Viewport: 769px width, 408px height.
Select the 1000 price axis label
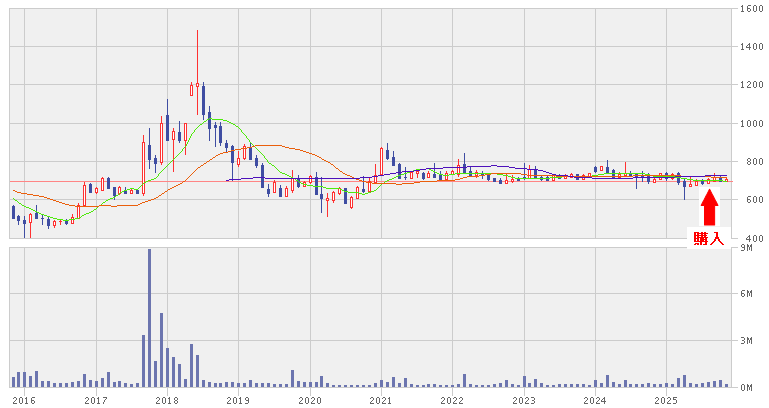[x=753, y=124]
